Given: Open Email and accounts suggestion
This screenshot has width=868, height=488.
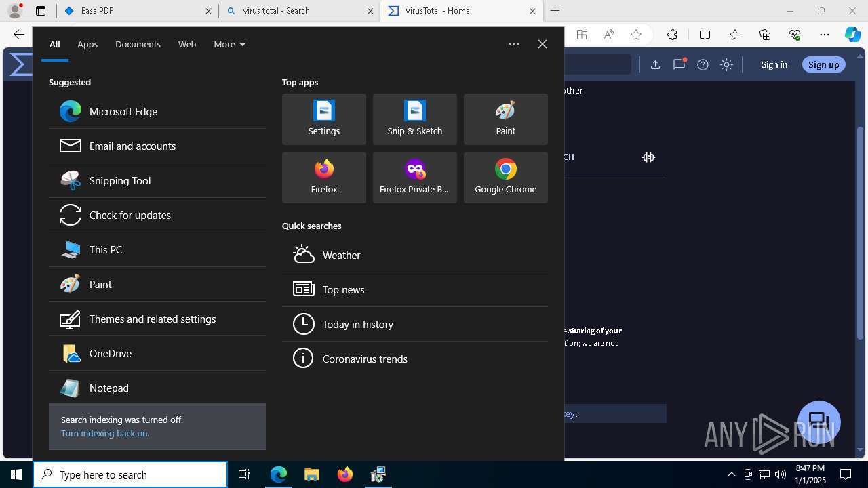Looking at the screenshot, I should coord(157,146).
